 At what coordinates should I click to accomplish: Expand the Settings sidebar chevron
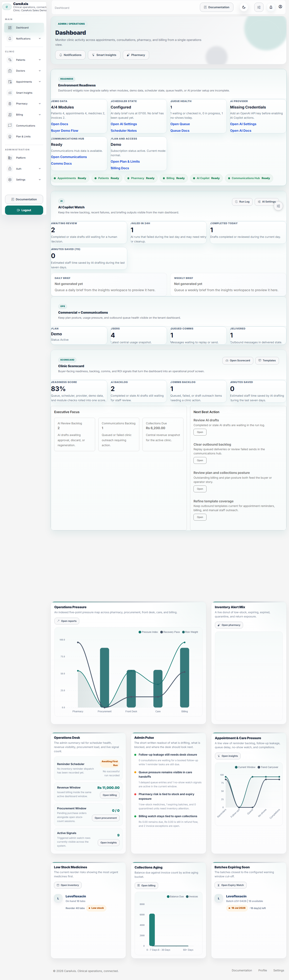[x=40, y=179]
